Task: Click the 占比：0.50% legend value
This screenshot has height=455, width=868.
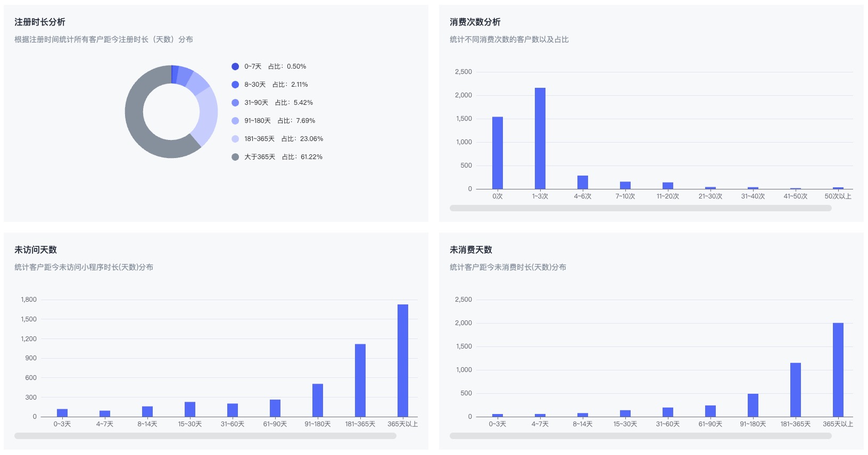Action: (287, 67)
